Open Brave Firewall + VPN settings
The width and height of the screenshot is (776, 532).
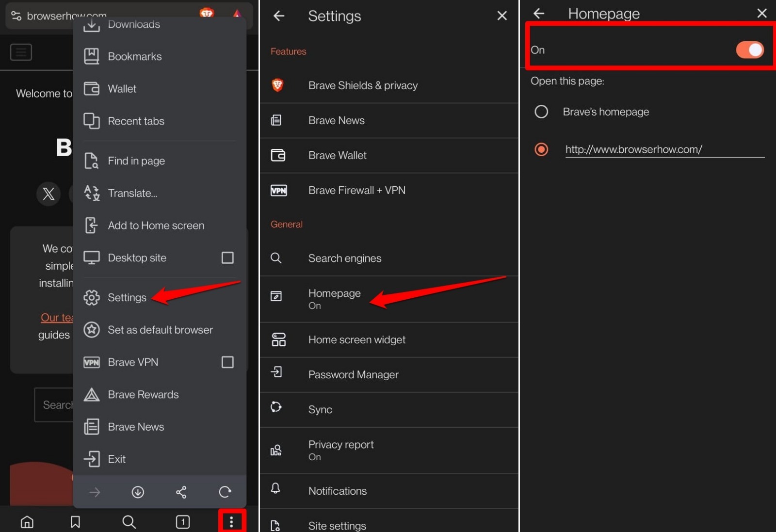[x=389, y=190]
